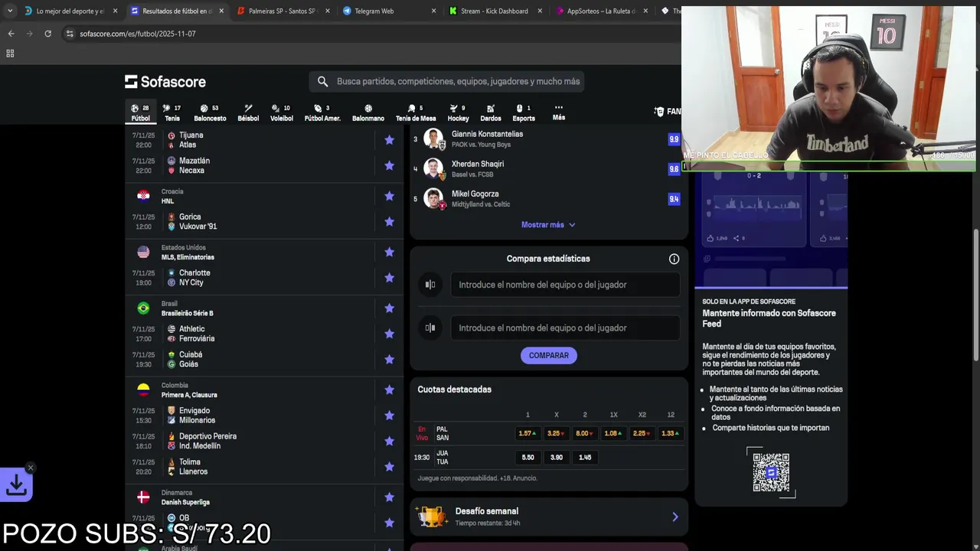Screen dimensions: 980x551
Task: Expand Mostrar más player ratings
Action: click(548, 224)
